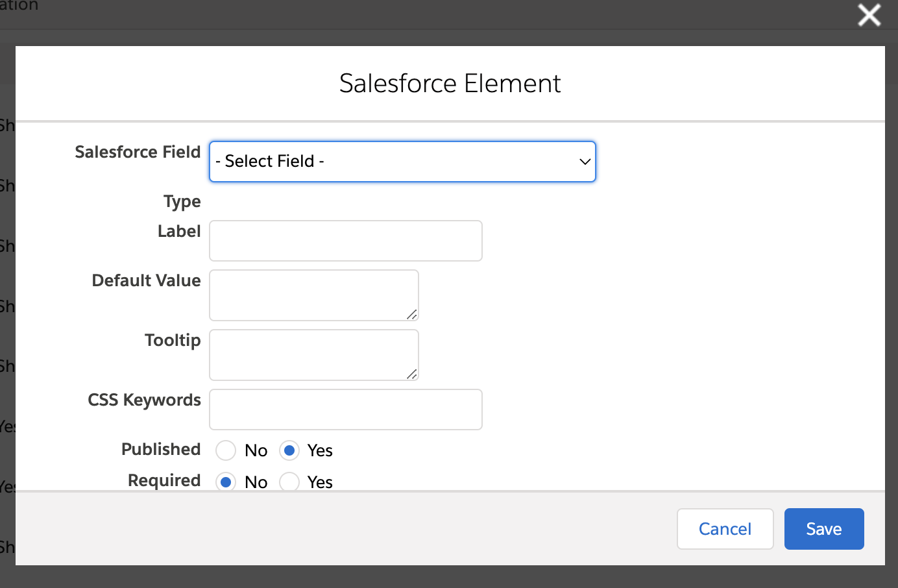Set Required to Yes
This screenshot has width=898, height=588.
(289, 482)
